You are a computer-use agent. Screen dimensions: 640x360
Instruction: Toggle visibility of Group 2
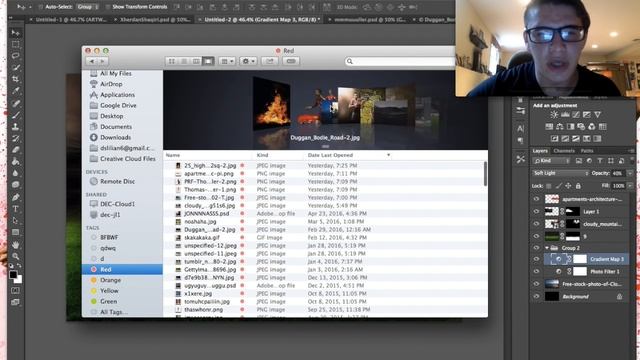click(x=536, y=248)
